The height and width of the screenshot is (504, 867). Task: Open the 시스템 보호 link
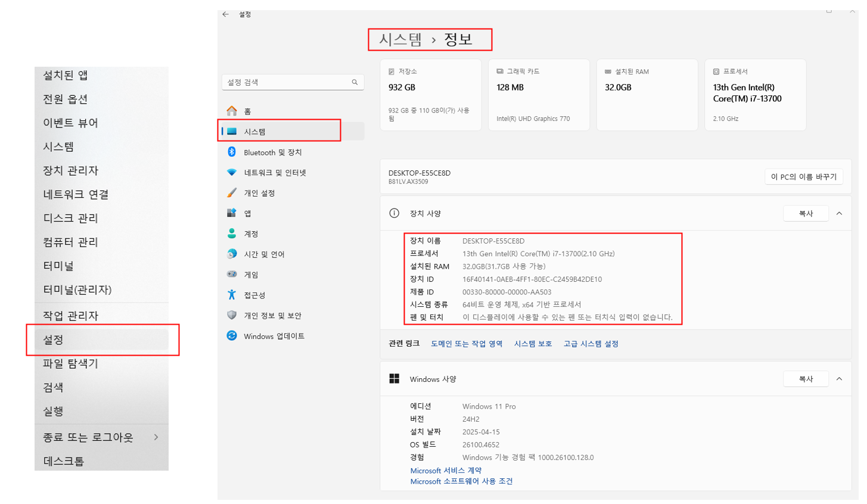(533, 344)
